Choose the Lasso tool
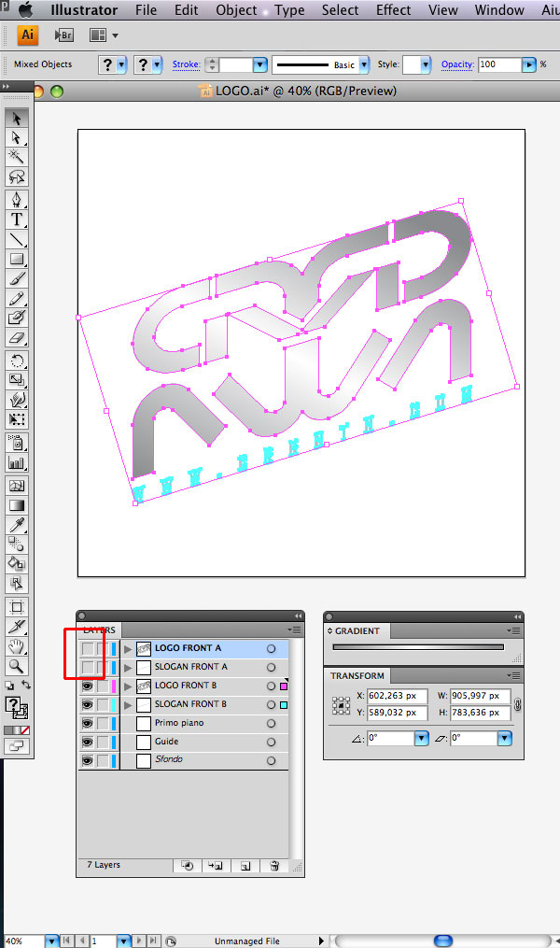Image resolution: width=560 pixels, height=948 pixels. [x=16, y=177]
